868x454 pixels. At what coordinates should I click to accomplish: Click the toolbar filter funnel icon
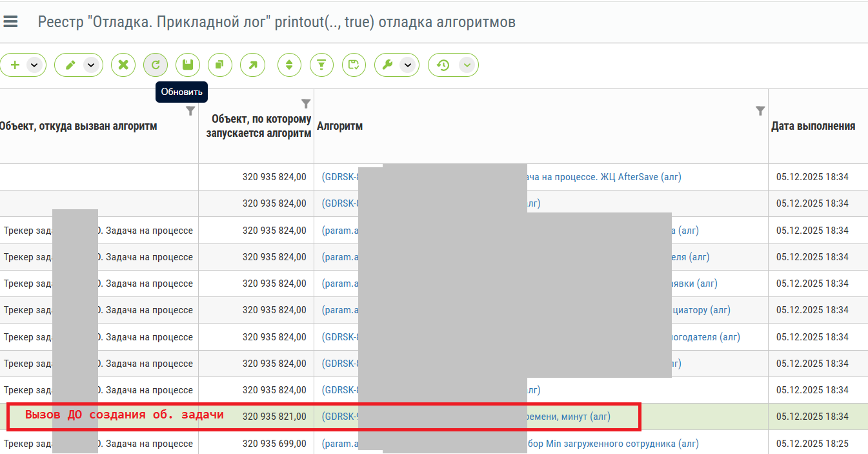click(x=321, y=65)
